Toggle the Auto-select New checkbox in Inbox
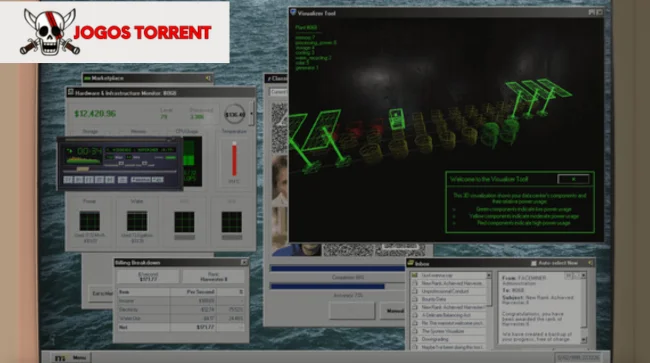The height and width of the screenshot is (363, 650). (x=534, y=263)
